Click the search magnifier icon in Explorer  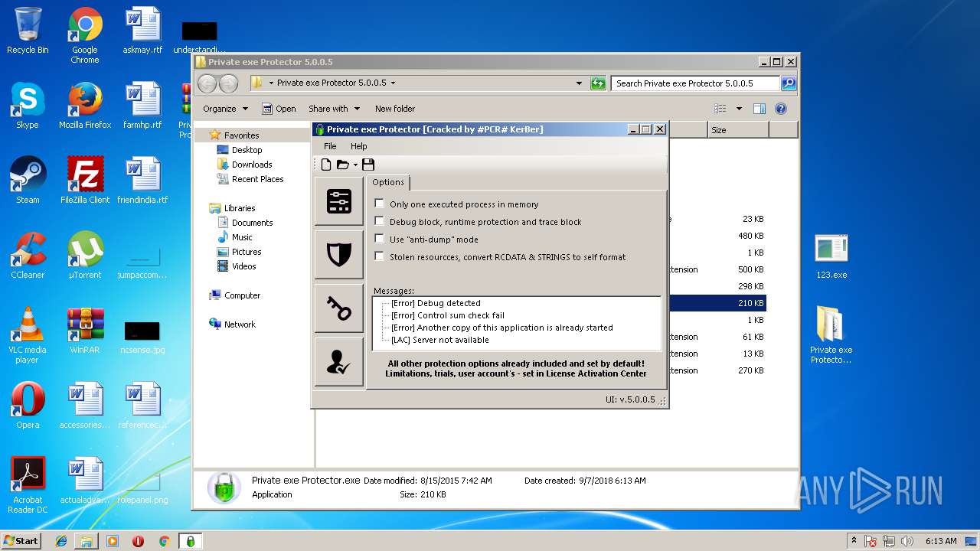coord(789,83)
